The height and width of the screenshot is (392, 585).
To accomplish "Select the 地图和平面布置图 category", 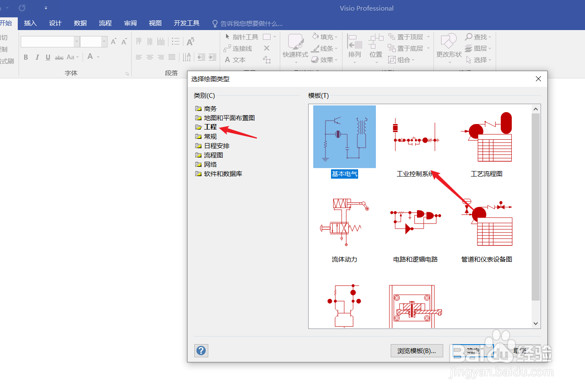I will (225, 118).
